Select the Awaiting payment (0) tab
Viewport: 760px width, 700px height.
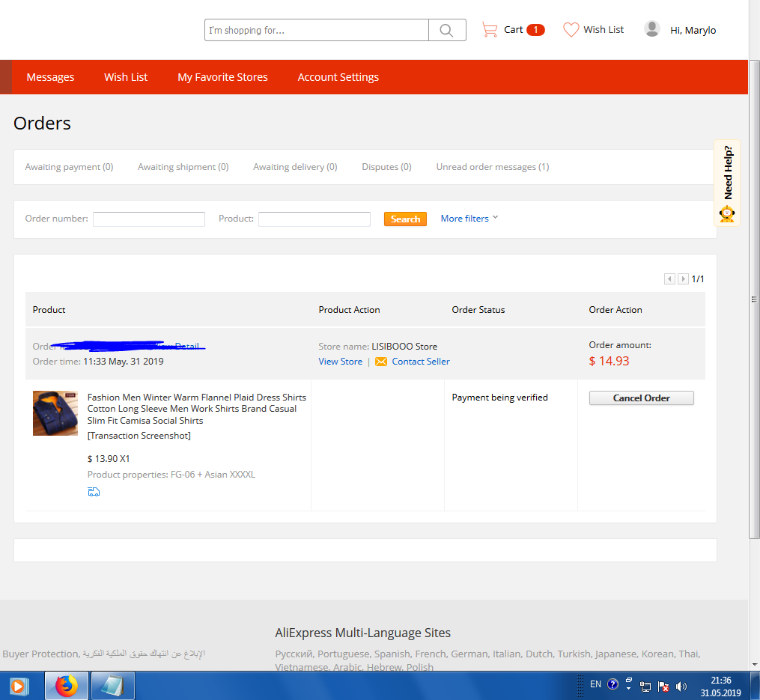tap(70, 167)
